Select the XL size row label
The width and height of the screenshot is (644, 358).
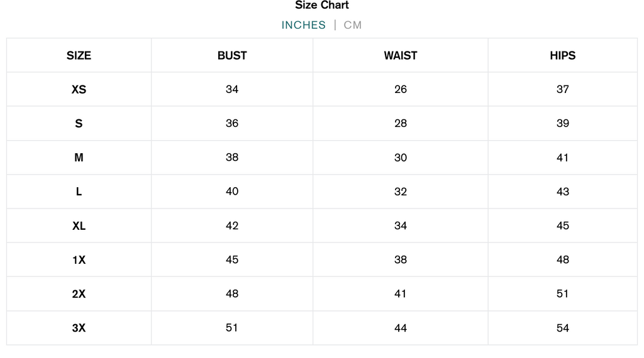(79, 226)
